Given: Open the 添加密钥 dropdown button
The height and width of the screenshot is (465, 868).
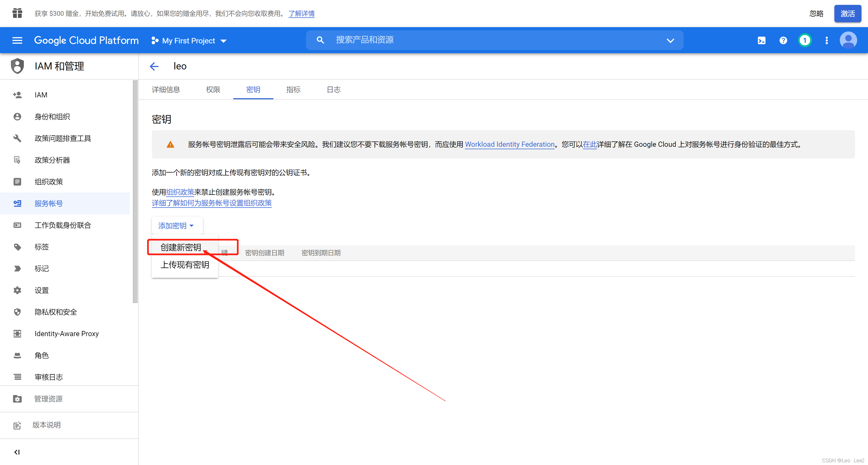Looking at the screenshot, I should 176,225.
